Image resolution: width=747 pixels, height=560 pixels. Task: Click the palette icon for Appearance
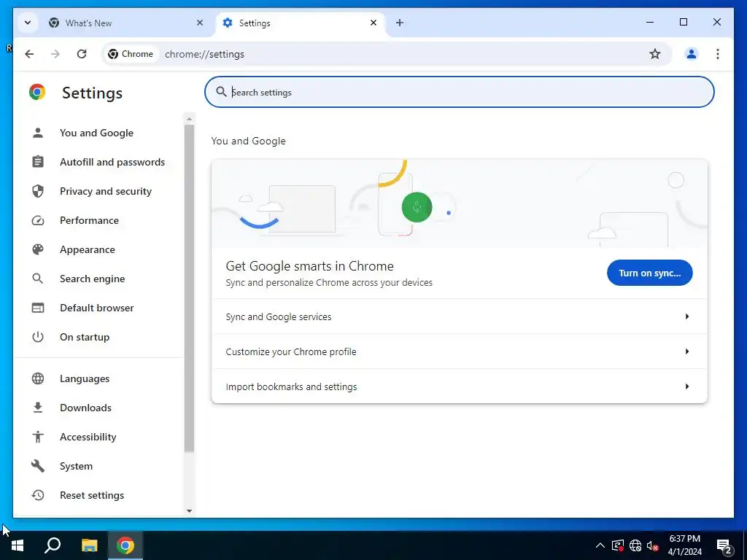(38, 249)
